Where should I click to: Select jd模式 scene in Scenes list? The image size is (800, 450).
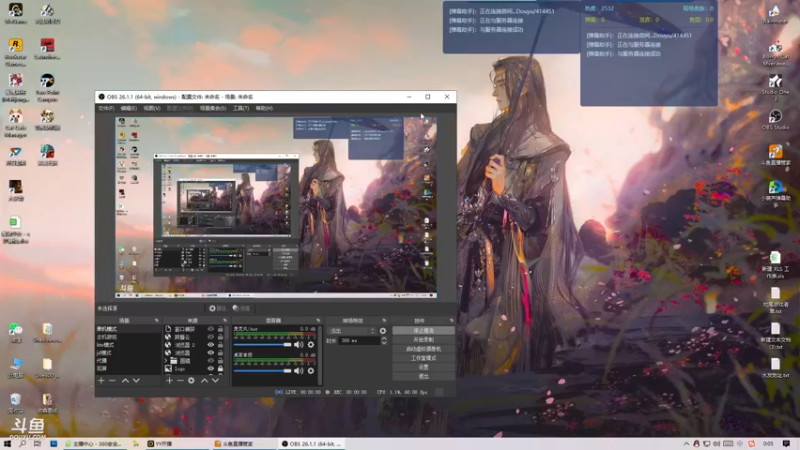pos(104,353)
